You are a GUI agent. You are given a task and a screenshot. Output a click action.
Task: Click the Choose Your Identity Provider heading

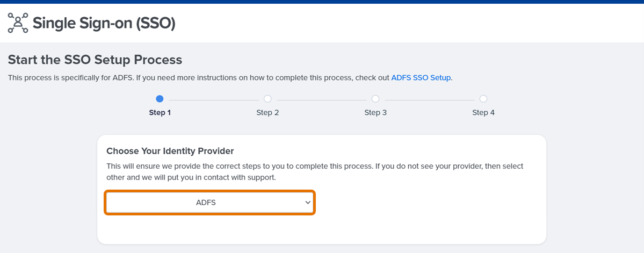coord(170,151)
